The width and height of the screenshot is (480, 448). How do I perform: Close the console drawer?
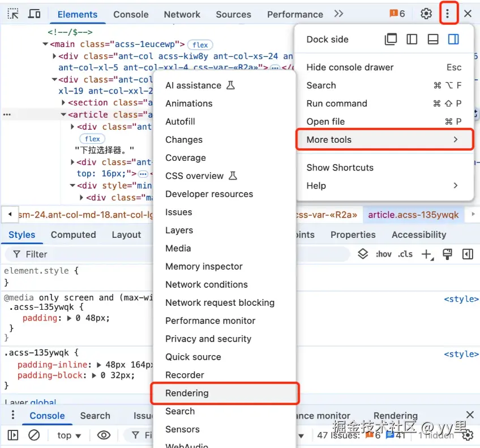(470, 415)
